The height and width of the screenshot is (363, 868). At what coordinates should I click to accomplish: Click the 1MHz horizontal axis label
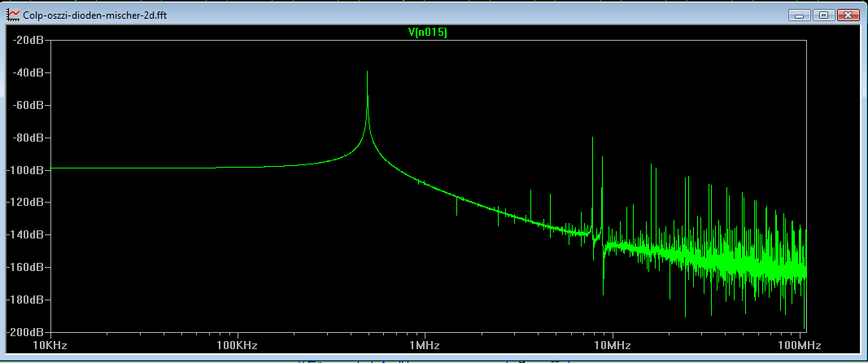tap(425, 346)
